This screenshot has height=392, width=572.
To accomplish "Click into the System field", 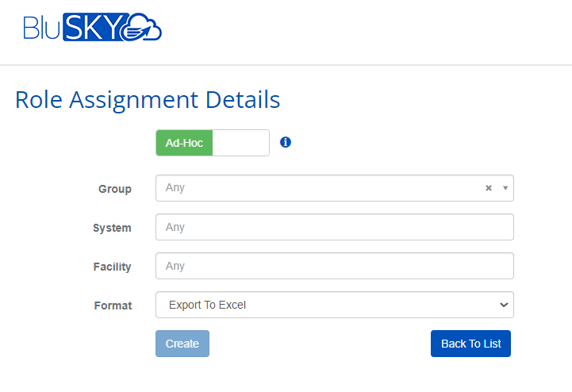I will point(335,227).
